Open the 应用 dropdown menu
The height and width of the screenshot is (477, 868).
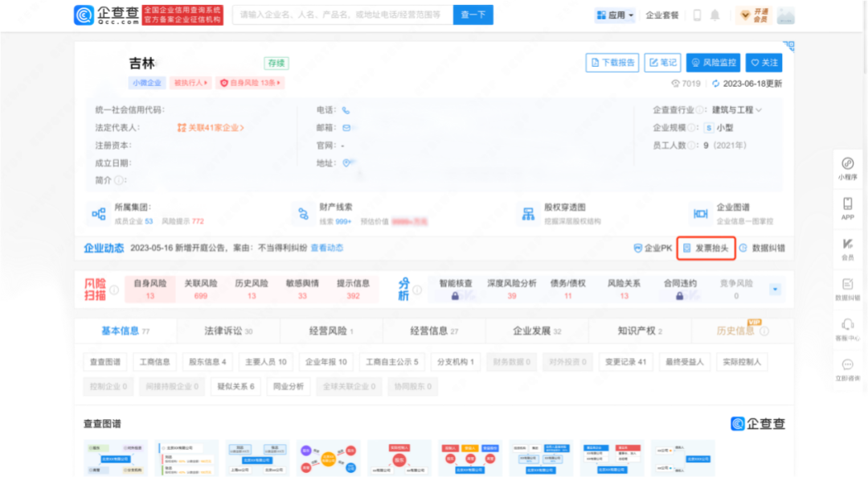tap(615, 15)
